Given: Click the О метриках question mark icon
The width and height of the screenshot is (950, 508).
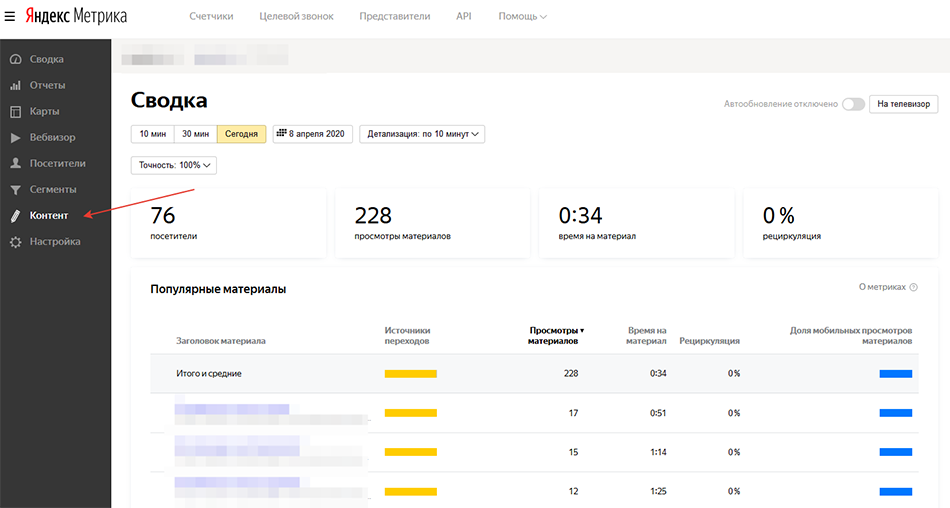Looking at the screenshot, I should coord(914,287).
